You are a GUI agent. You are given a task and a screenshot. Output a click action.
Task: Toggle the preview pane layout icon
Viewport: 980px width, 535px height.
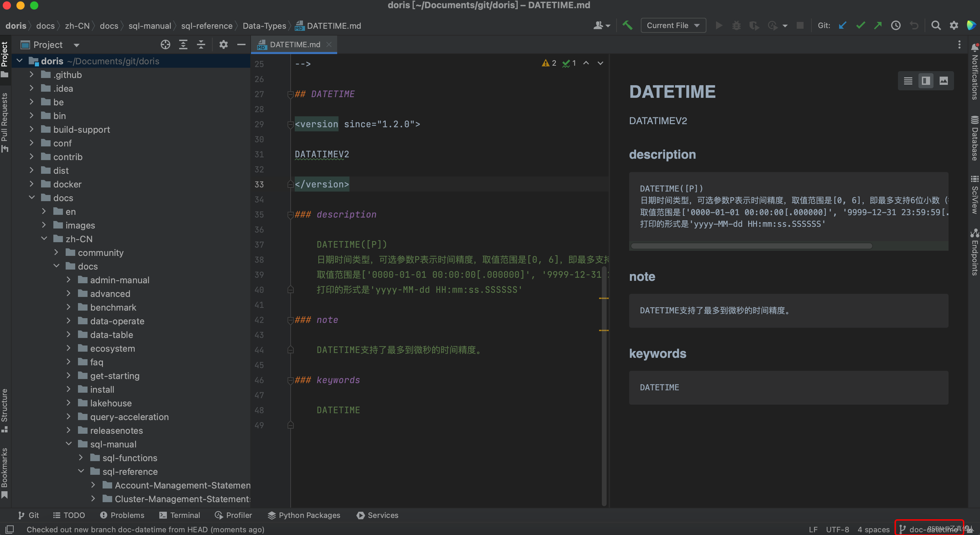coord(925,80)
